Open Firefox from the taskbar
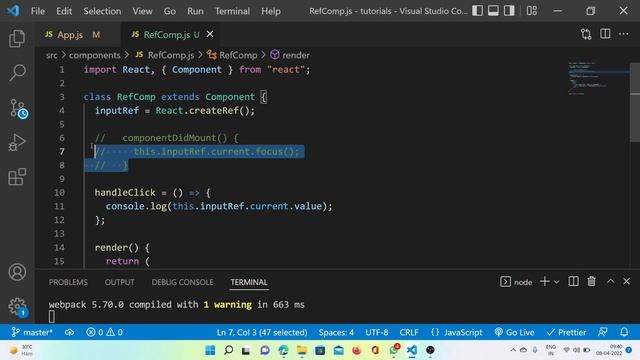 coord(357,350)
